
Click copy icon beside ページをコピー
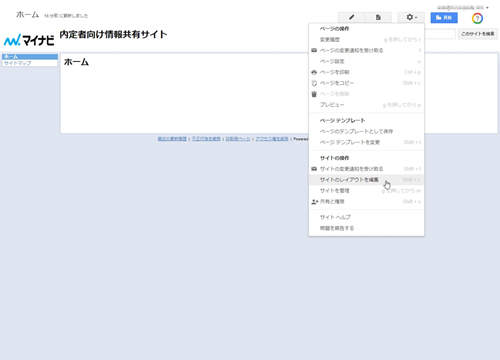[x=314, y=83]
